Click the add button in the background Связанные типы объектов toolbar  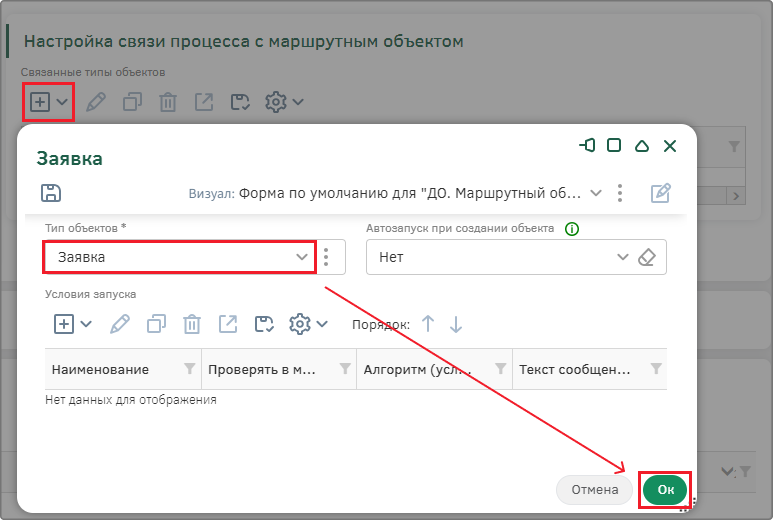pyautogui.click(x=40, y=102)
